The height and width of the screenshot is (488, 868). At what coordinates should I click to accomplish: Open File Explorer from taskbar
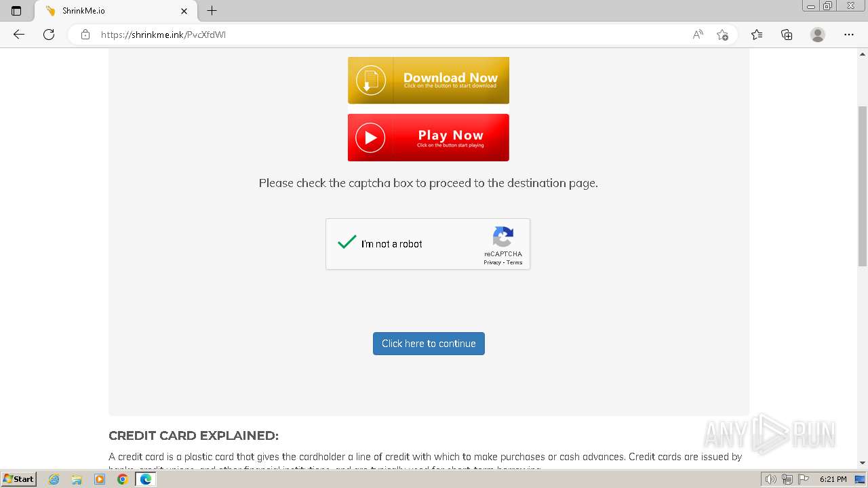point(77,479)
